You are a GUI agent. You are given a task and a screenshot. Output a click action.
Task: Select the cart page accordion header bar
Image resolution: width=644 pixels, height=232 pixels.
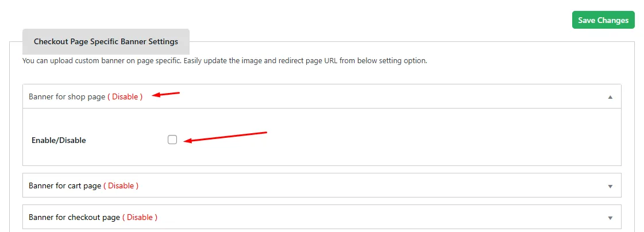[x=322, y=185]
